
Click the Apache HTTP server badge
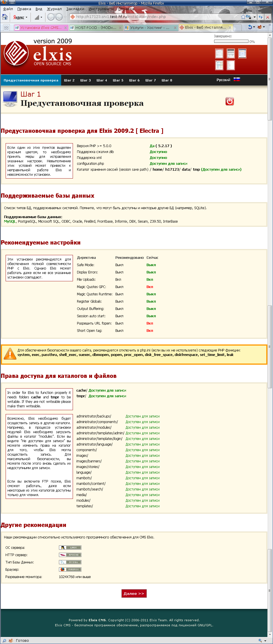[70, 555]
